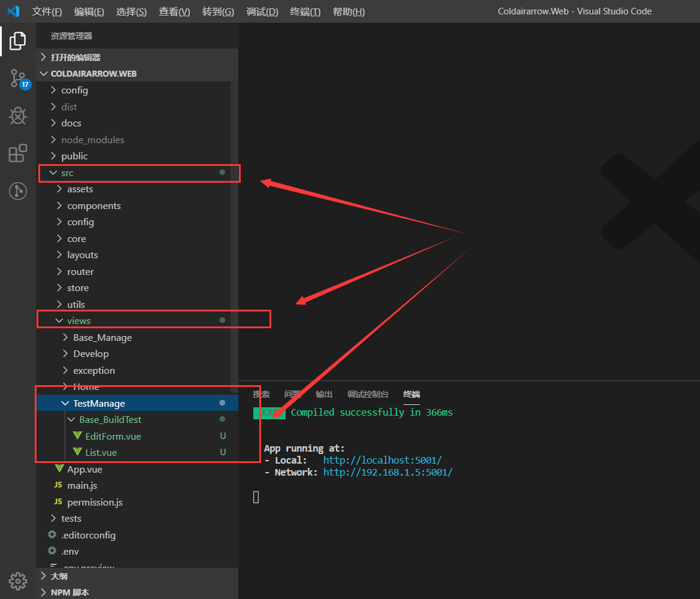Open the 192.168.1.5:5001 network link
This screenshot has height=599, width=700.
point(387,472)
